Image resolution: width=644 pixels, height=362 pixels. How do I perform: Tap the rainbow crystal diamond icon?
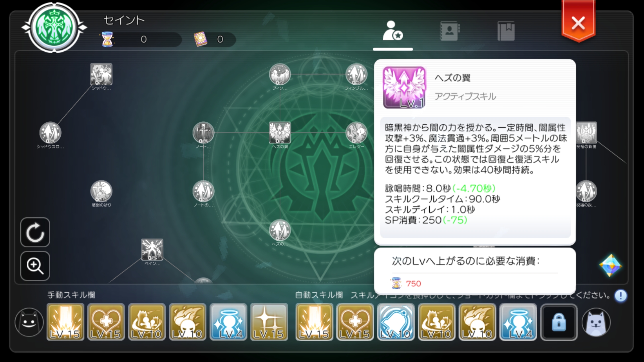coord(610,265)
